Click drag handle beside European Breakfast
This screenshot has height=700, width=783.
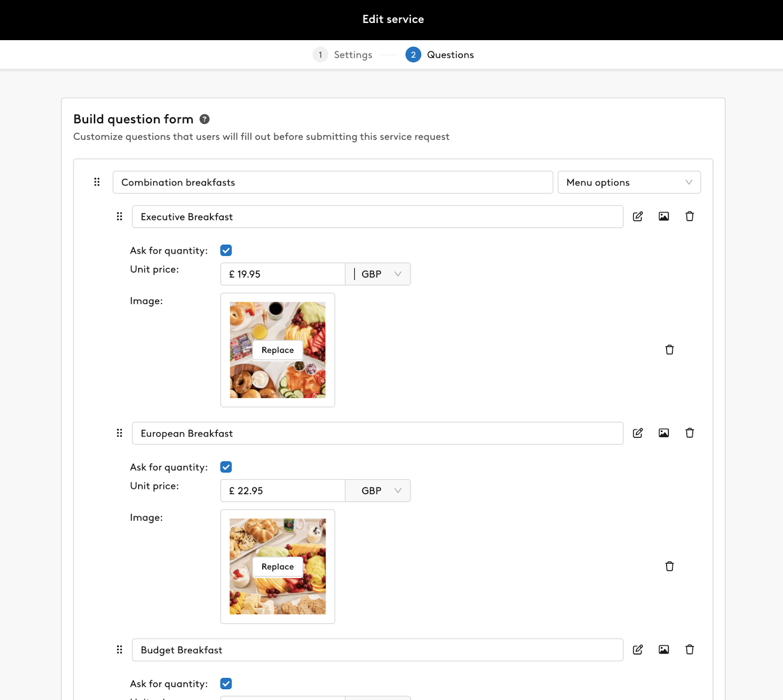(119, 433)
